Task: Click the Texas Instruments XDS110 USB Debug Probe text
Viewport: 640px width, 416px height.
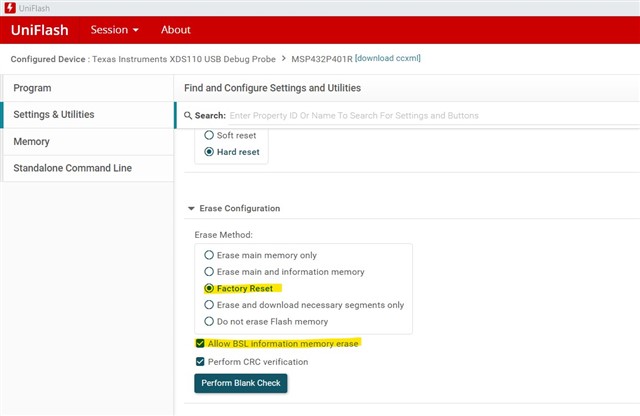Action: pos(184,59)
